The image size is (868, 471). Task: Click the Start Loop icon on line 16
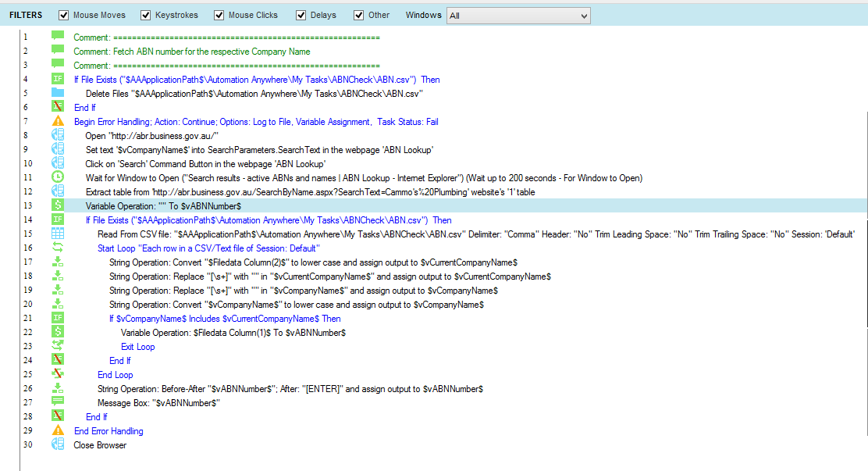pos(58,248)
